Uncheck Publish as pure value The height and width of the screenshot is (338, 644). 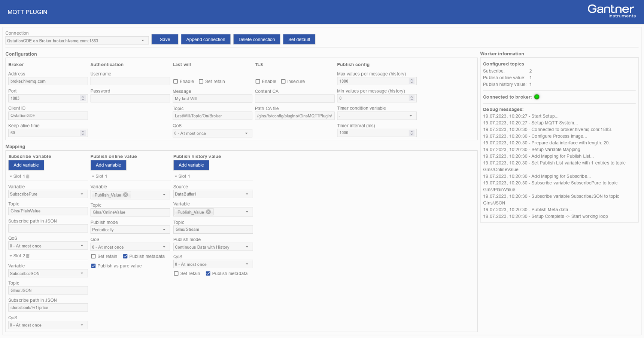tap(93, 266)
